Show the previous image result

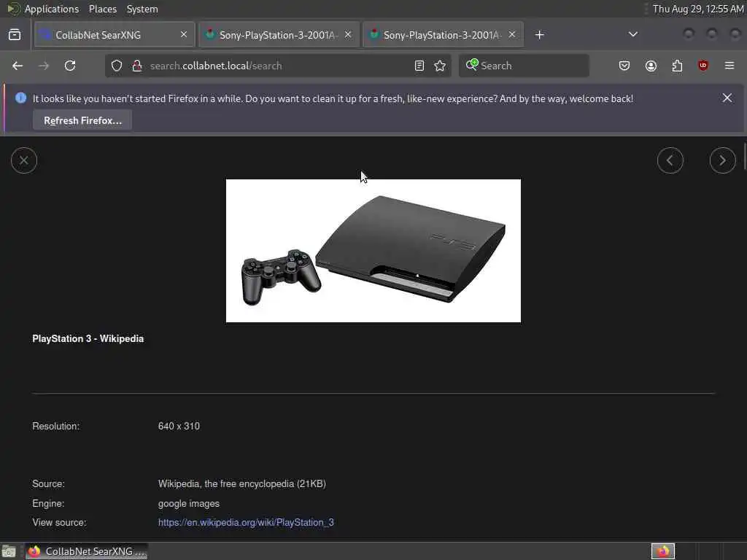[x=670, y=160]
